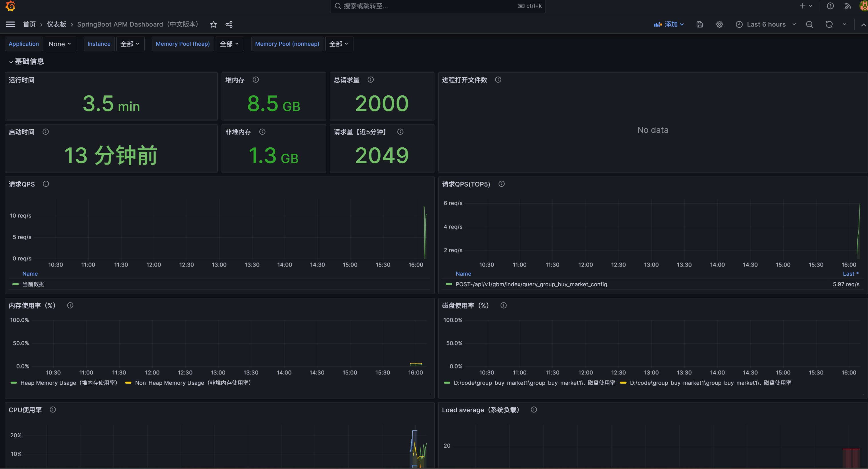
Task: Toggle the 当前数据 legend series
Action: pyautogui.click(x=33, y=284)
